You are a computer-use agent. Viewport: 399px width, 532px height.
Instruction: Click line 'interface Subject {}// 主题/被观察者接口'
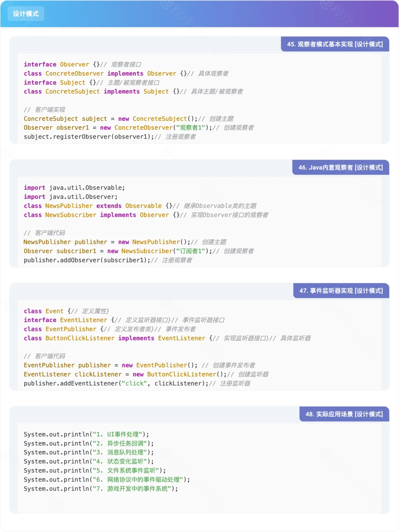92,82
